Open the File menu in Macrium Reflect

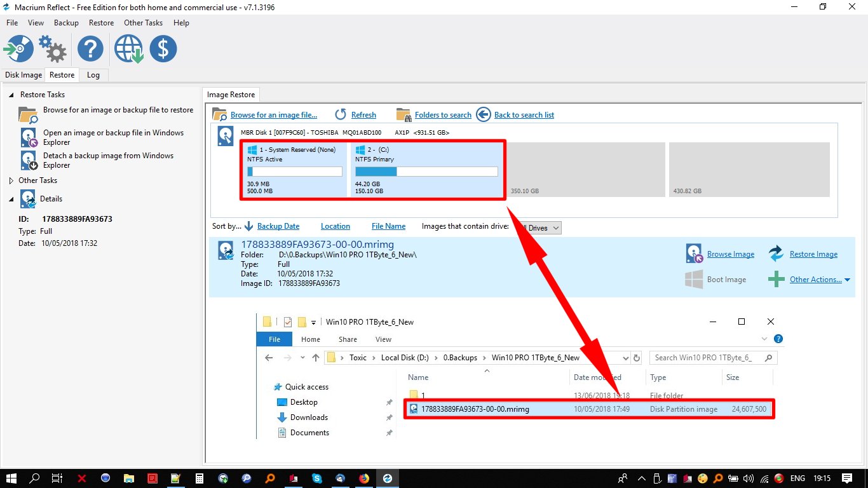point(12,23)
